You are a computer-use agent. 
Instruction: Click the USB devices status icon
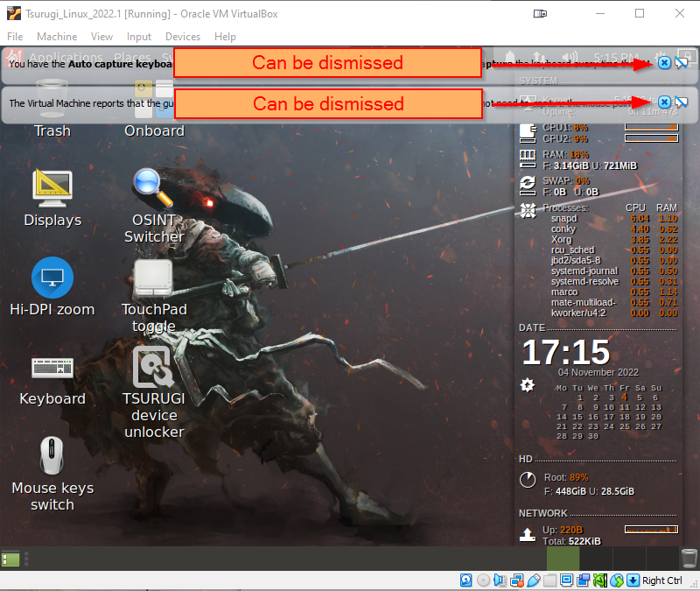point(534,580)
